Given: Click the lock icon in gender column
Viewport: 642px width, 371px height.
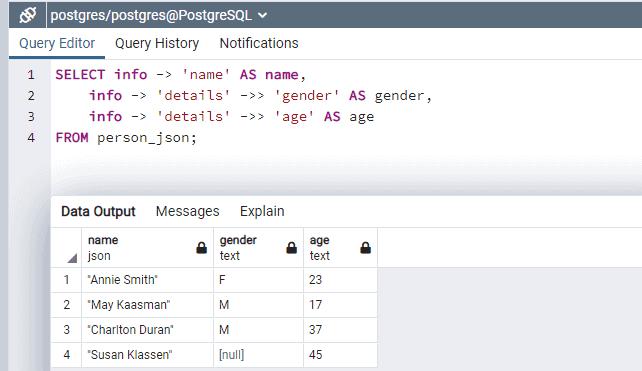Looking at the screenshot, I should tap(292, 248).
